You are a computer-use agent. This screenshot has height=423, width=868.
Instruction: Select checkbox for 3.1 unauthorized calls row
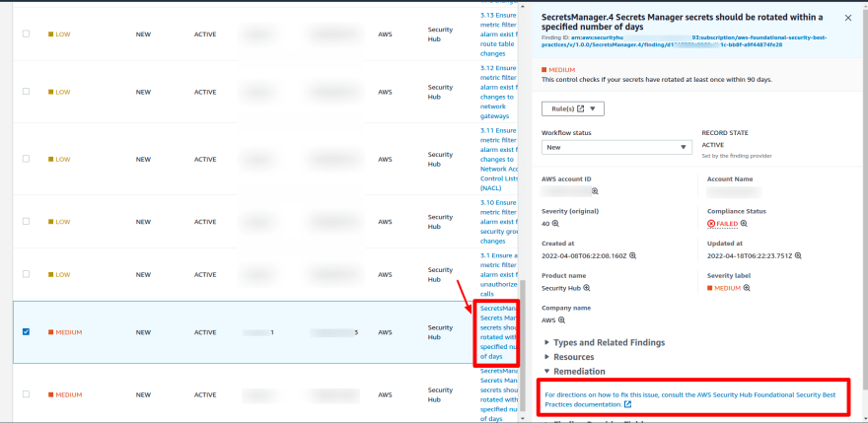click(x=26, y=274)
